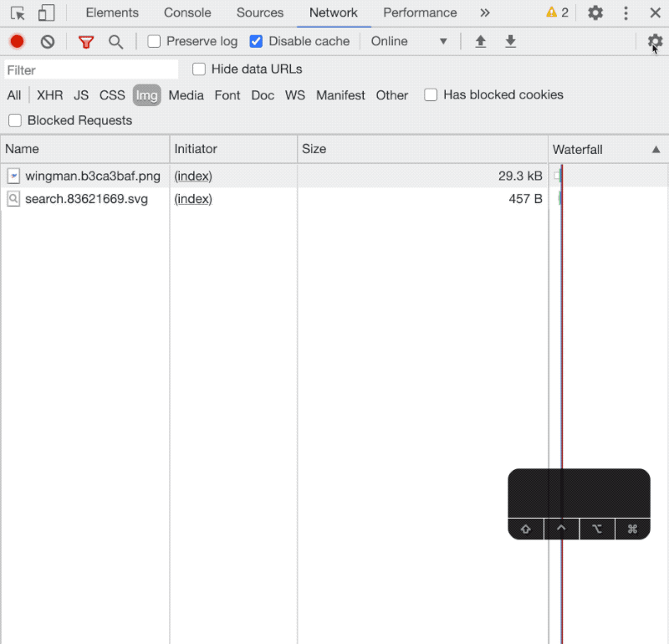Image resolution: width=669 pixels, height=644 pixels.
Task: Open network search magnifier
Action: [x=116, y=42]
